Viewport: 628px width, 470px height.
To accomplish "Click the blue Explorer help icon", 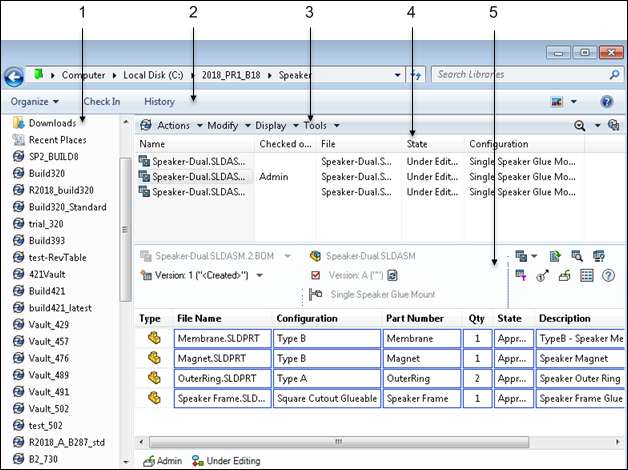I will point(606,101).
